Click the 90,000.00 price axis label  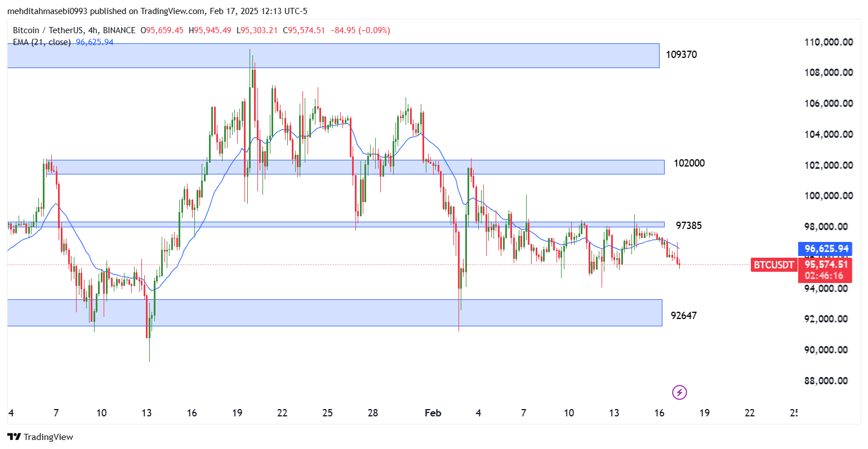(826, 350)
